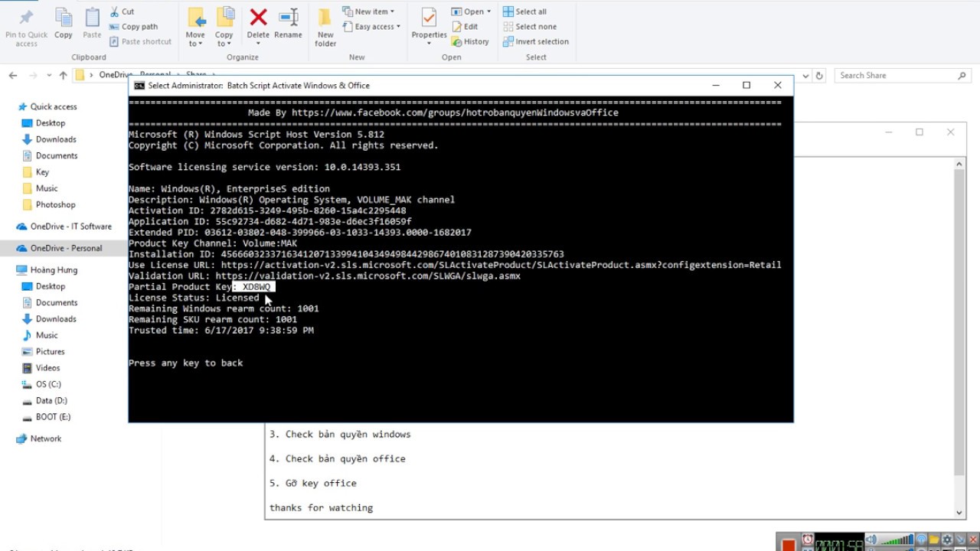Click '4. Check bản quyền office' text

[337, 458]
